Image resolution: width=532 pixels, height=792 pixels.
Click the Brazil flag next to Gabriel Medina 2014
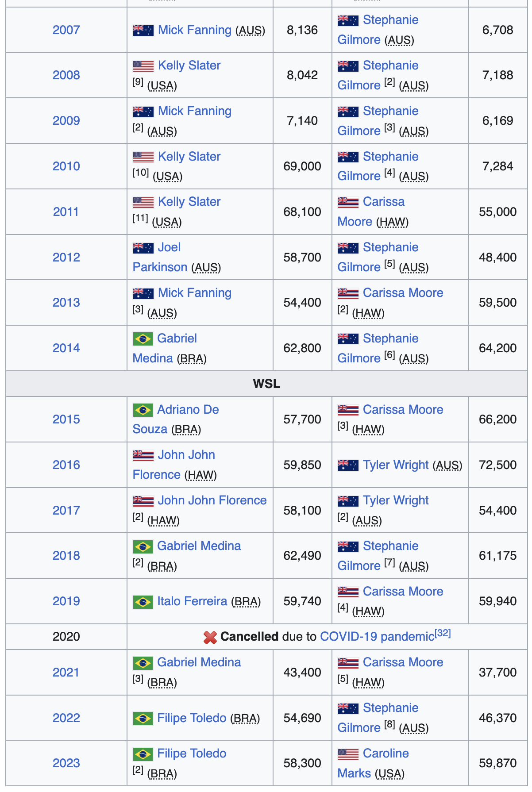tap(143, 339)
